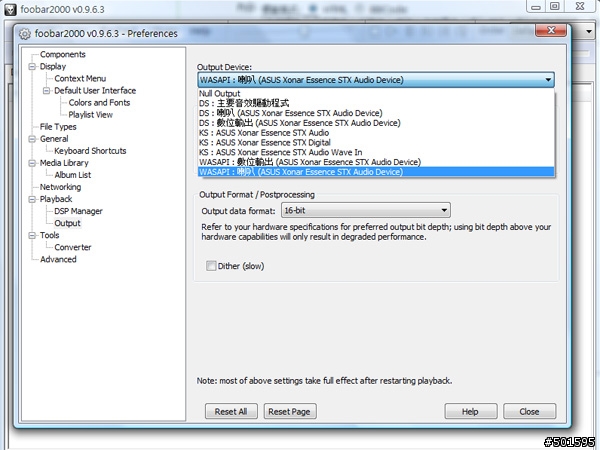The width and height of the screenshot is (600, 450).
Task: Open the Output Device dropdown arrow
Action: [x=548, y=80]
